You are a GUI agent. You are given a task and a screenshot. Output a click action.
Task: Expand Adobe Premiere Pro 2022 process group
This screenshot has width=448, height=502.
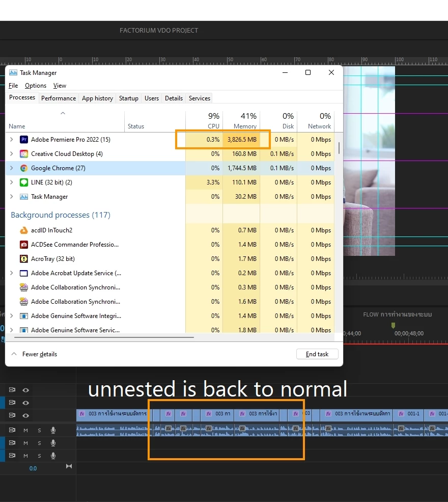pyautogui.click(x=12, y=140)
